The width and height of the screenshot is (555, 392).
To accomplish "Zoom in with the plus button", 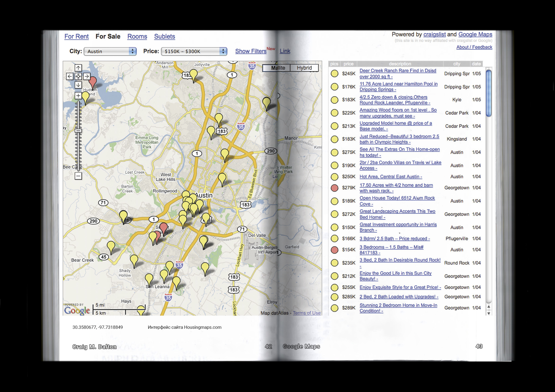I will click(78, 96).
